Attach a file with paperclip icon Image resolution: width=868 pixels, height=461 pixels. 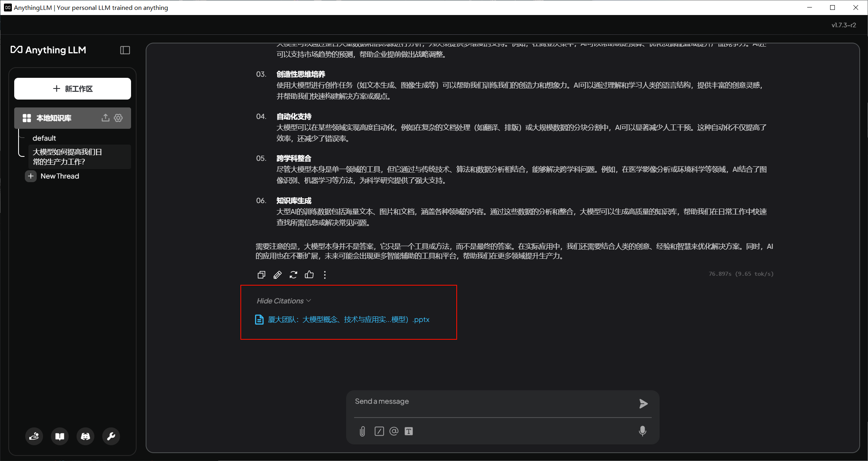(362, 431)
